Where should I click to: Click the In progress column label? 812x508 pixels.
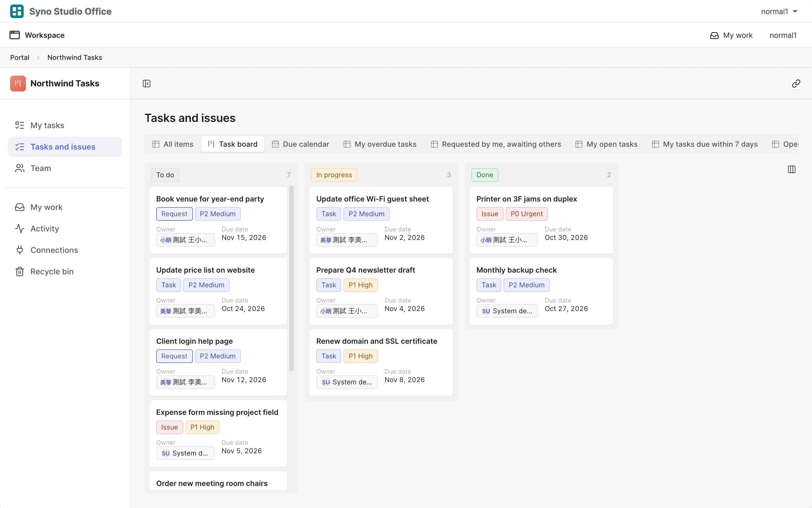(334, 175)
